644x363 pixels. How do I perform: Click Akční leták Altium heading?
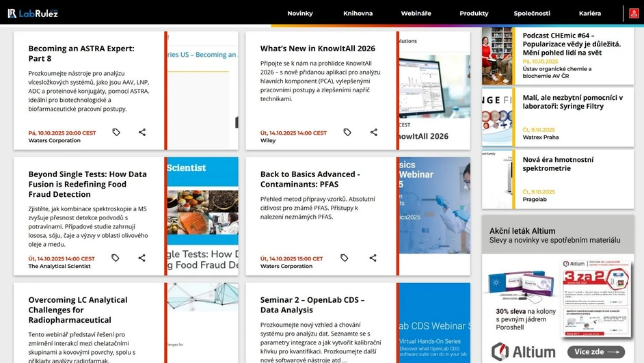pos(522,231)
